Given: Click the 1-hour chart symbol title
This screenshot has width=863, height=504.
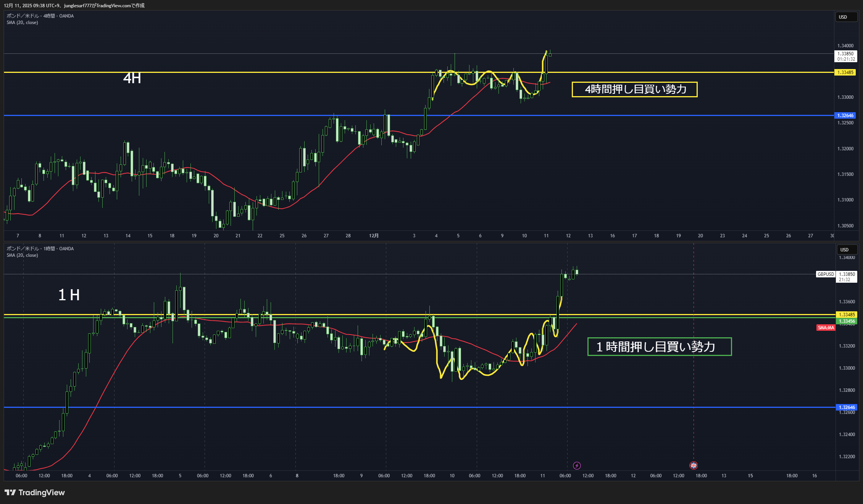Looking at the screenshot, I should point(40,249).
